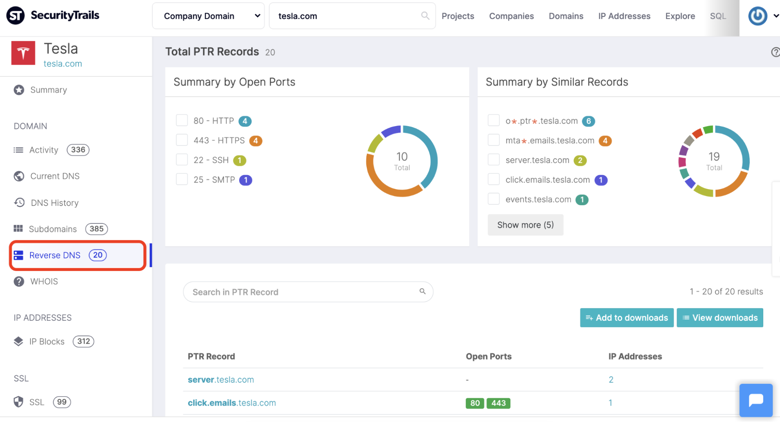Click IP address count 2 for server.tesla.com
Viewport: 780px width, 422px height.
coord(611,380)
